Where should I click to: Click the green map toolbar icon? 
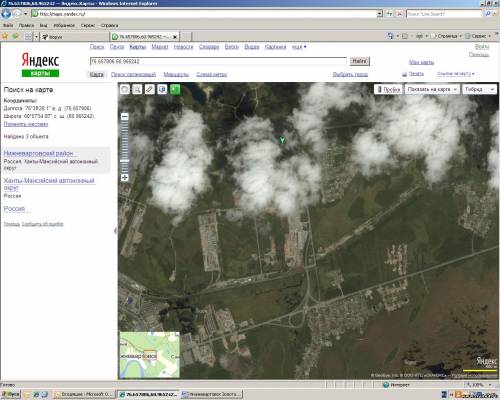[x=175, y=89]
